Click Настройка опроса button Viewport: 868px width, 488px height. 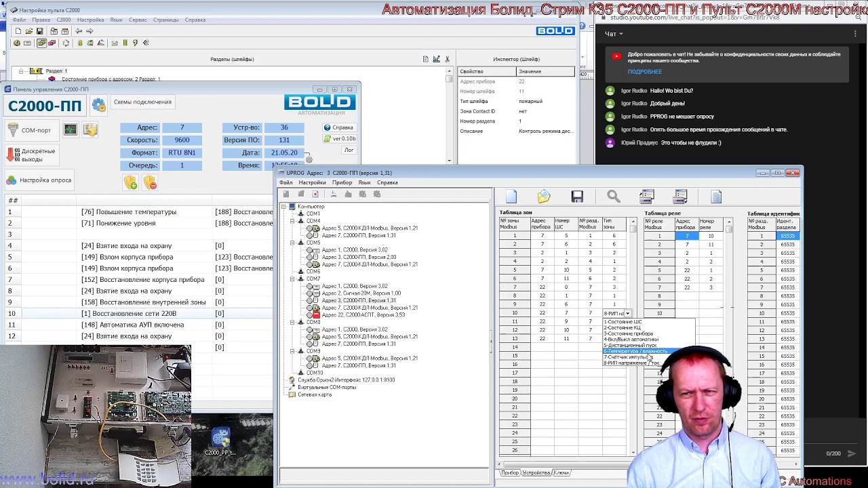pyautogui.click(x=39, y=180)
